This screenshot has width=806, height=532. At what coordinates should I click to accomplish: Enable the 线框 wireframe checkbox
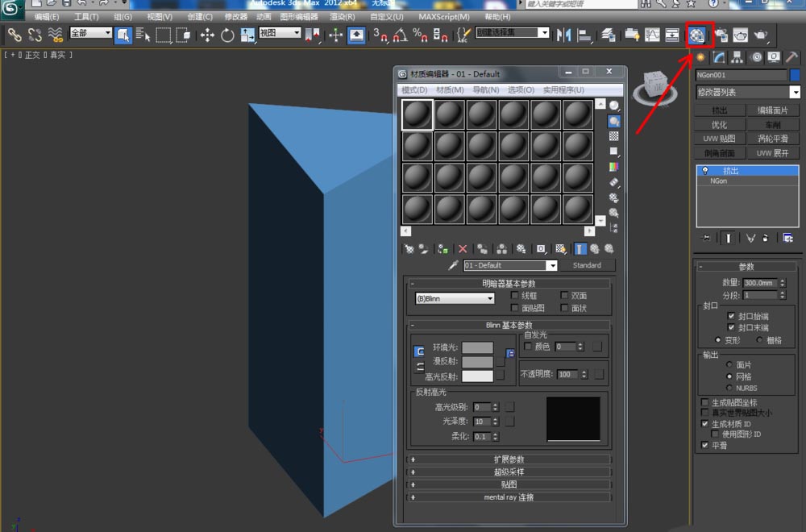[516, 296]
